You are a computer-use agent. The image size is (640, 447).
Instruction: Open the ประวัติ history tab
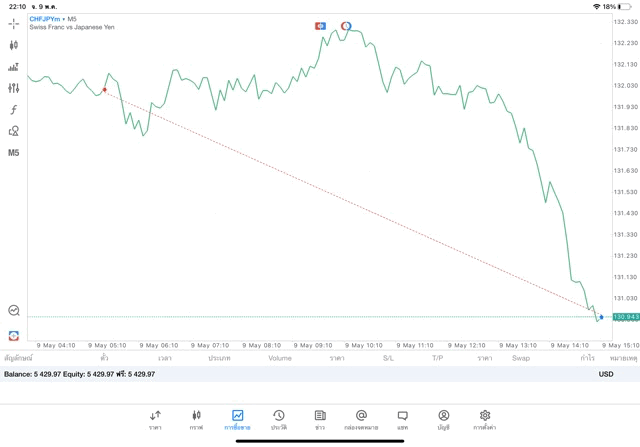[x=278, y=419]
